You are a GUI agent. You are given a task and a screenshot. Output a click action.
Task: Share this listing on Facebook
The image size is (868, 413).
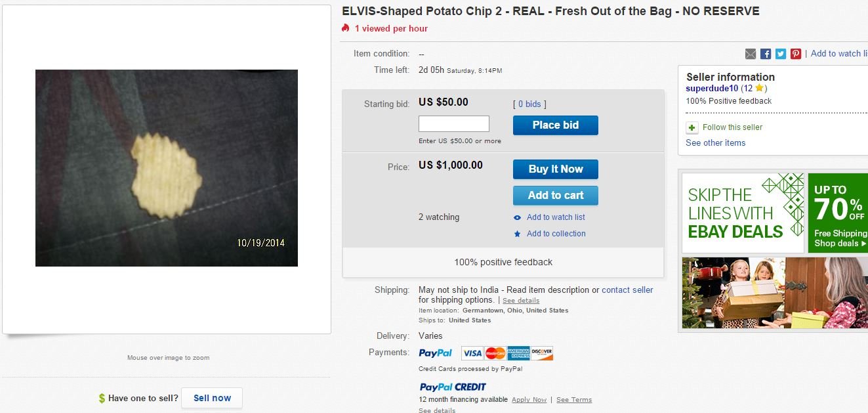[x=766, y=54]
